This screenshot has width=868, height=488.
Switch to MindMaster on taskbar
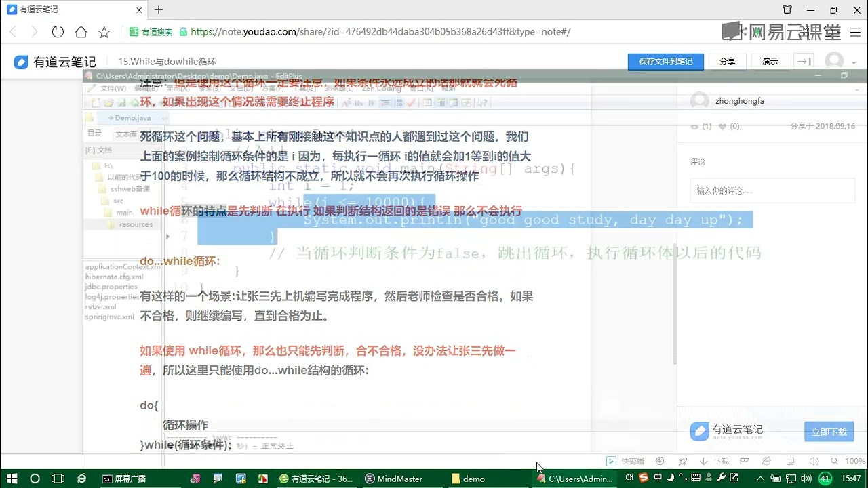[403, 478]
